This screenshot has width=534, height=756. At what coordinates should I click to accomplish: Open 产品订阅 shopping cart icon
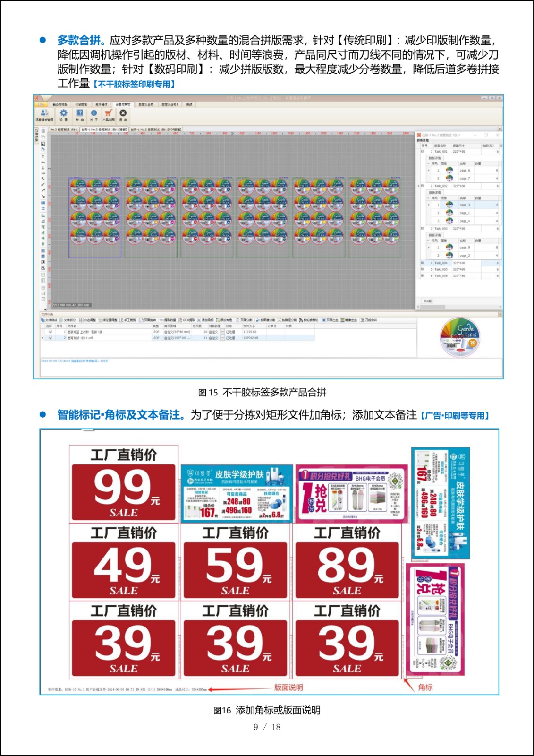tap(109, 114)
